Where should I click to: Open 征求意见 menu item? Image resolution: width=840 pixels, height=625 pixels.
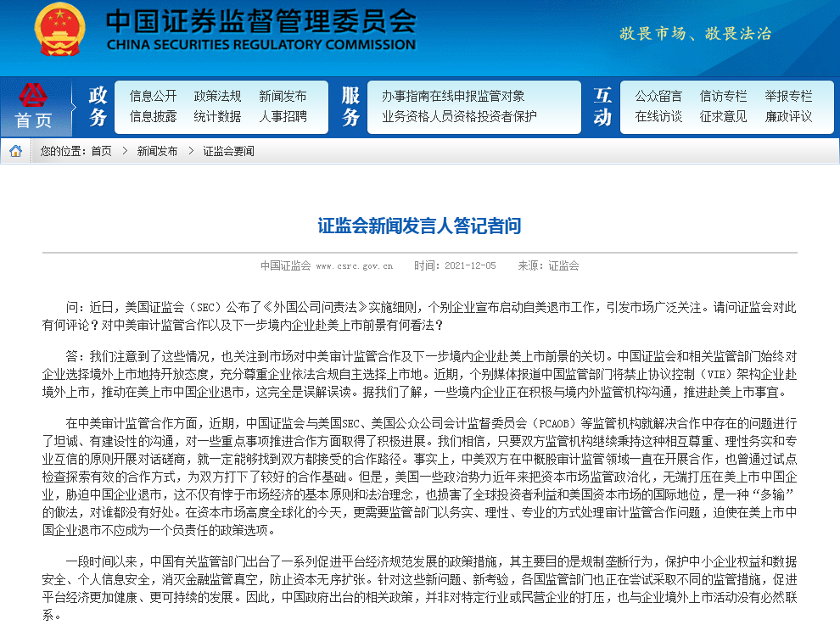723,116
